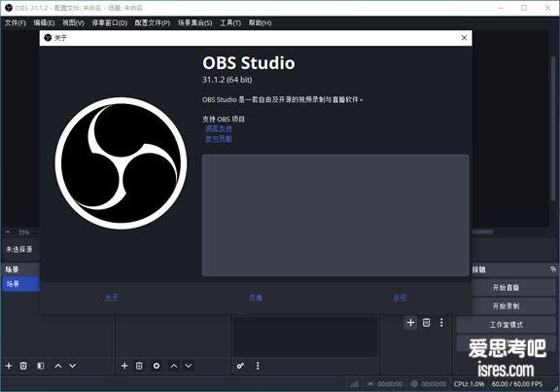
Task: Add a new scene with plus icon
Action: click(x=9, y=366)
